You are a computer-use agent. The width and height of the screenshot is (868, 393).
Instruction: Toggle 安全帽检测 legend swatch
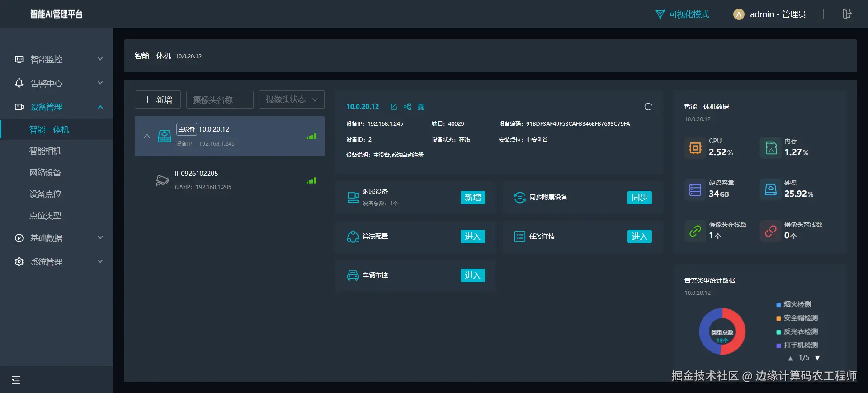pos(778,318)
